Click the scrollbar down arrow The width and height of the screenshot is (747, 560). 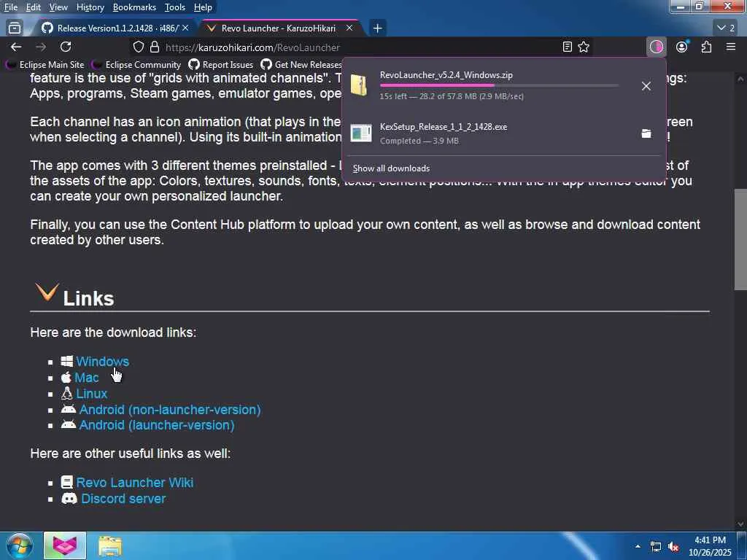click(x=740, y=524)
